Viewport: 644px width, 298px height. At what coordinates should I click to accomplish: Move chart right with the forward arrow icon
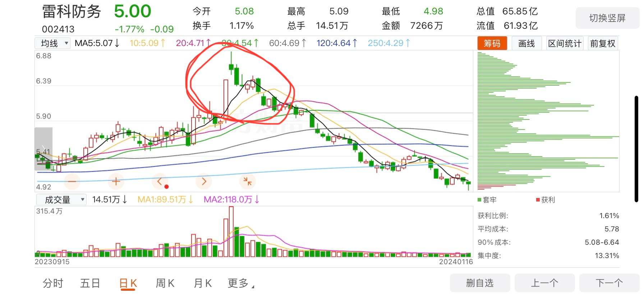204,181
